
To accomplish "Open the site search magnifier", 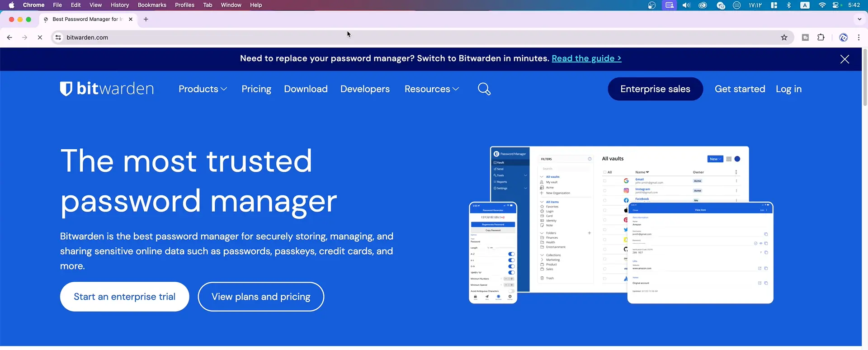I will click(x=484, y=89).
